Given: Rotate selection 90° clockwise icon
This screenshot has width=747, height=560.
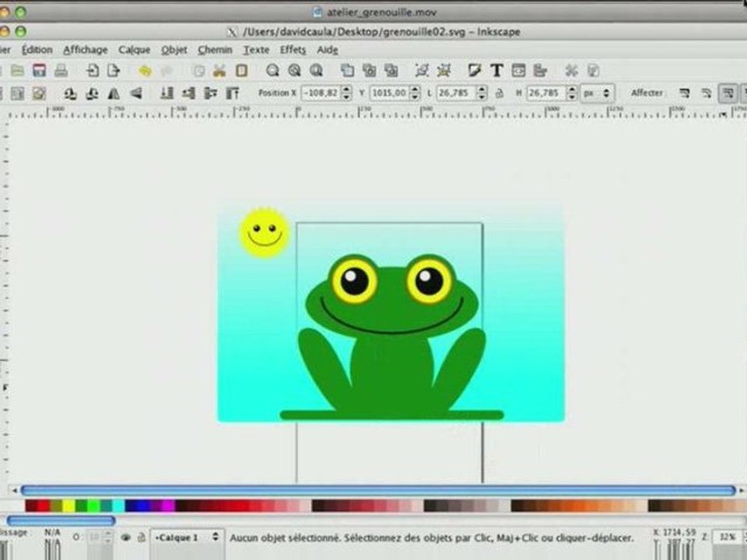Looking at the screenshot, I should (92, 93).
